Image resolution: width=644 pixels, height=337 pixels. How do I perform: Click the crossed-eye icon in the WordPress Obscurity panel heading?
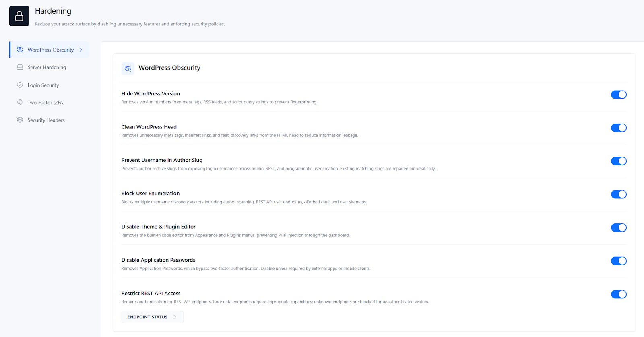click(x=128, y=68)
